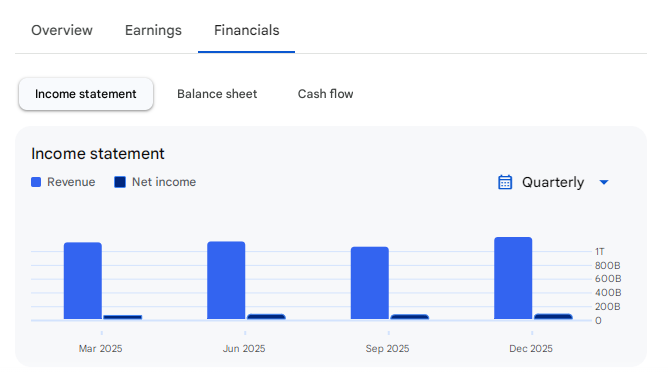Image resolution: width=668 pixels, height=372 pixels.
Task: Click the Revenue legend color swatch
Action: coord(36,182)
